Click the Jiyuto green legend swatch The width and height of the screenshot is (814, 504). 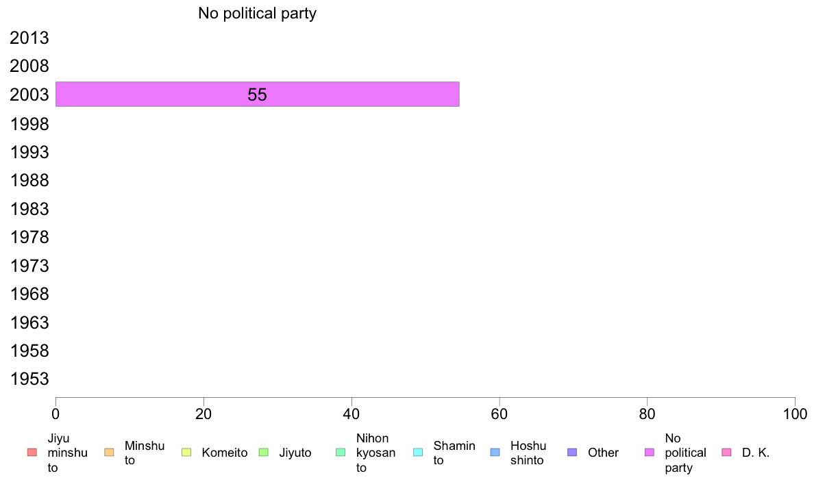(x=264, y=453)
